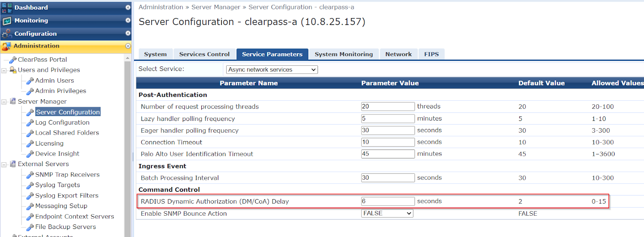This screenshot has width=644, height=237.
Task: Click the Lazy handler polling frequency field
Action: [388, 118]
